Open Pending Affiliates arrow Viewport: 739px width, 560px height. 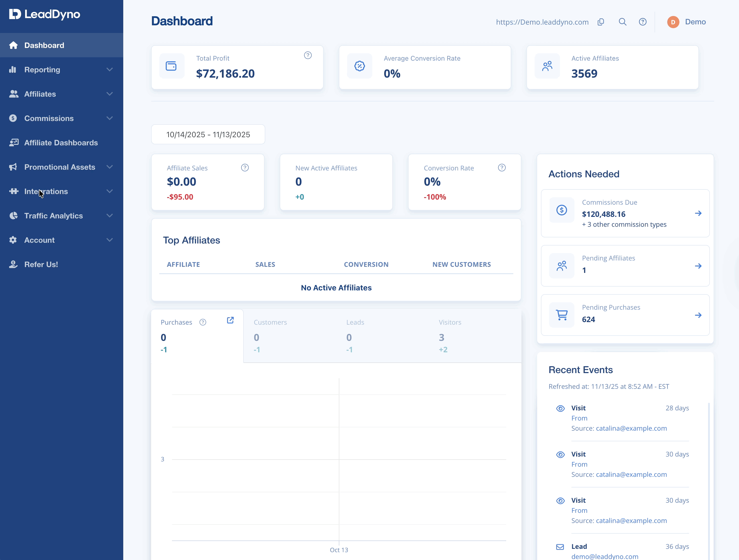(698, 266)
